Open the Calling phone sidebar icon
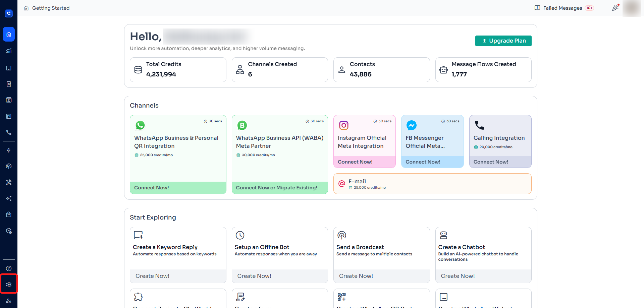This screenshot has width=644, height=308. point(9,132)
